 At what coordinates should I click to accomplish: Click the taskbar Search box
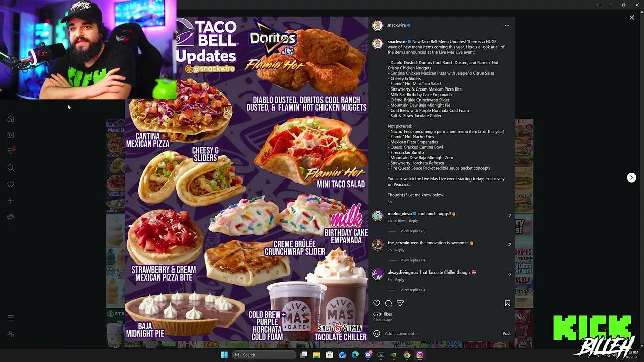[x=264, y=355]
